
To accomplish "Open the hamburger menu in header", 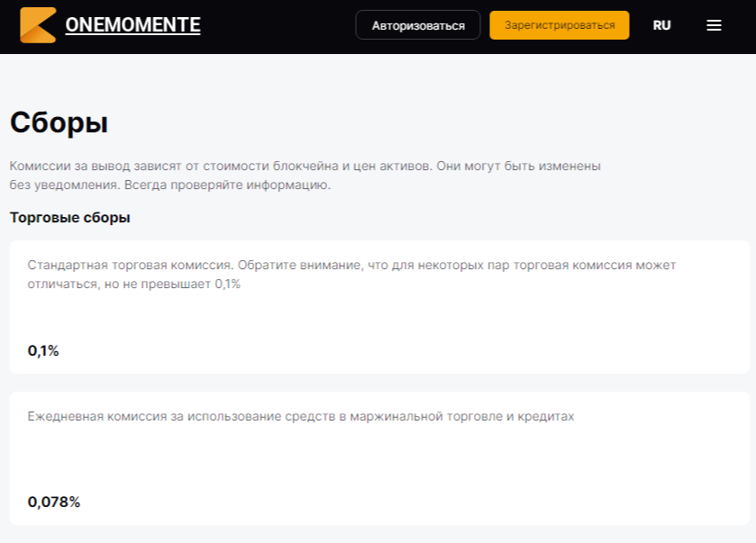I will click(x=714, y=25).
